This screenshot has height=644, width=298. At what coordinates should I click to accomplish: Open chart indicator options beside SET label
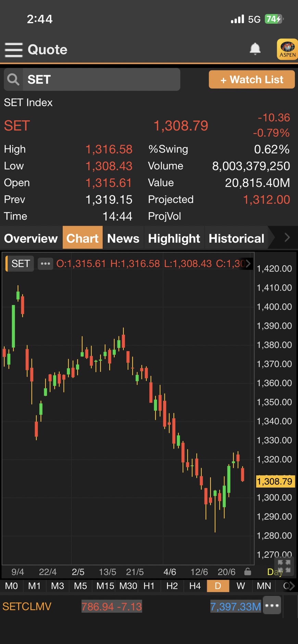[x=45, y=263]
